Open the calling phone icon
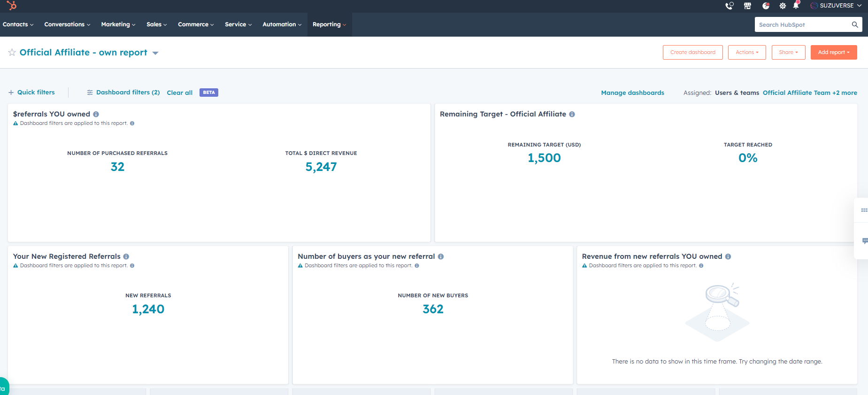The image size is (868, 395). [729, 6]
